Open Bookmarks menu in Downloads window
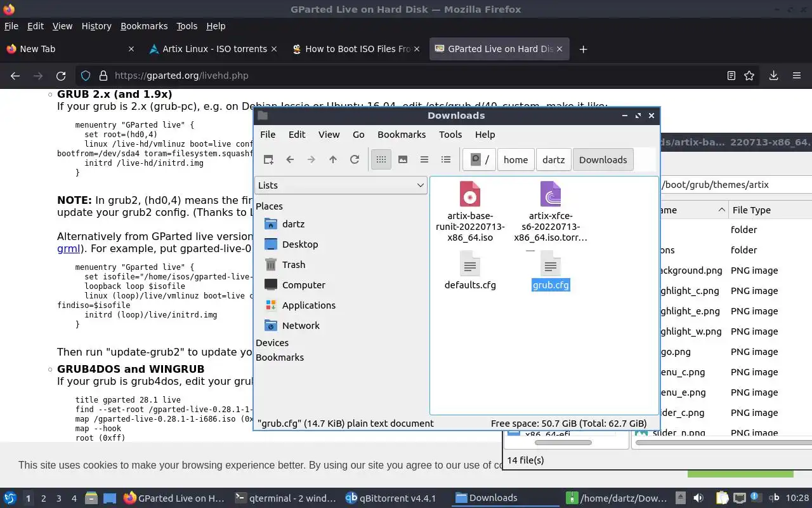Image resolution: width=812 pixels, height=508 pixels. pyautogui.click(x=402, y=134)
